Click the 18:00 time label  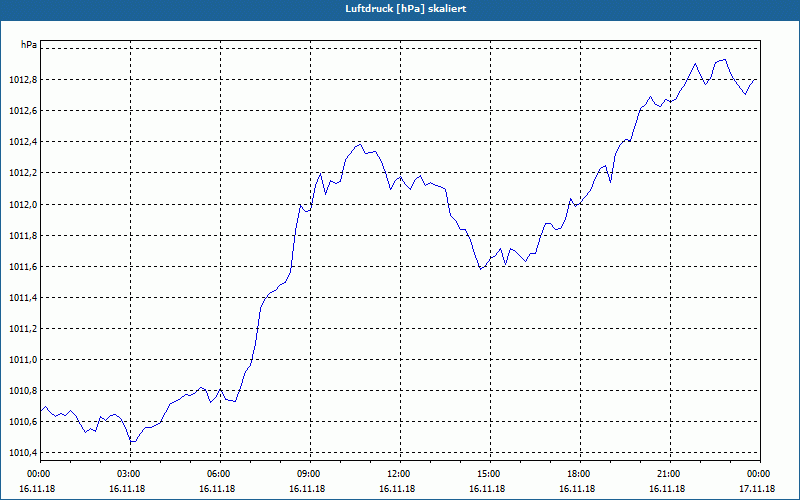[581, 474]
